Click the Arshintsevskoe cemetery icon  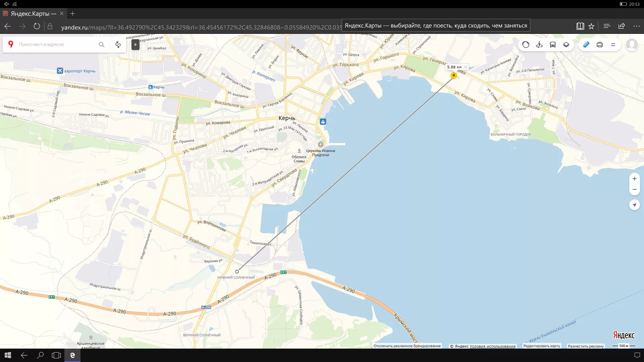(91, 337)
